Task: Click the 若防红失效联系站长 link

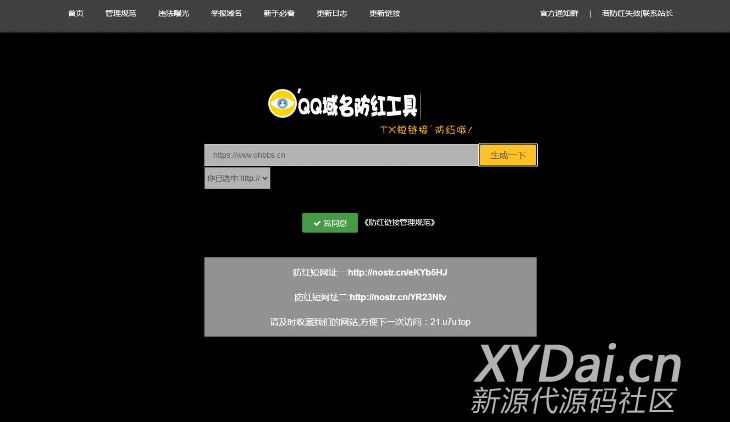Action: [x=637, y=14]
